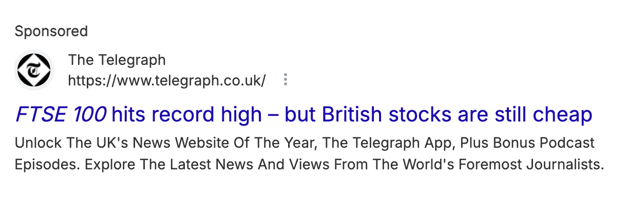
Task: Open the three-dot ad options menu
Action: (x=286, y=80)
